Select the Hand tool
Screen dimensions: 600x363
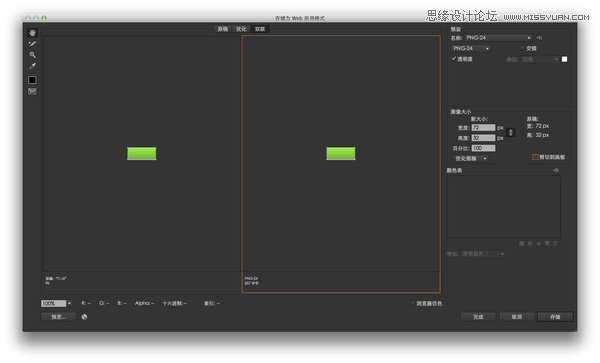tap(33, 33)
